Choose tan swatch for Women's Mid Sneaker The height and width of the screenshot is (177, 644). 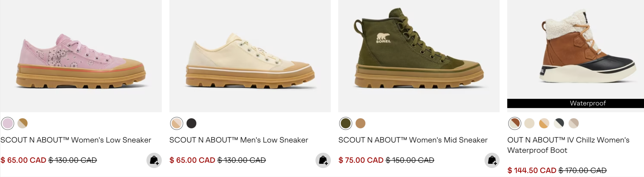(361, 123)
